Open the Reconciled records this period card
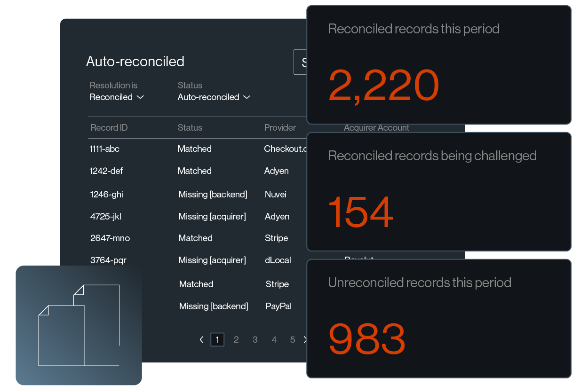588x392 pixels. pyautogui.click(x=438, y=65)
